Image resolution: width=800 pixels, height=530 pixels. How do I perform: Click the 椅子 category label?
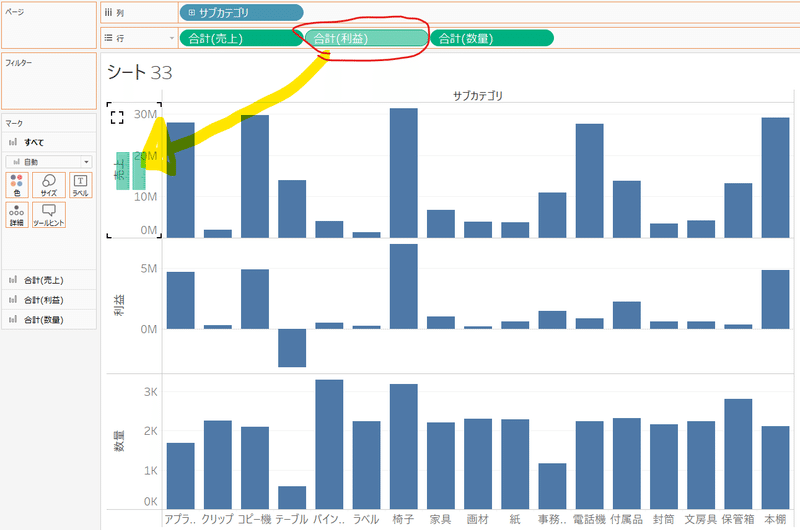(403, 519)
